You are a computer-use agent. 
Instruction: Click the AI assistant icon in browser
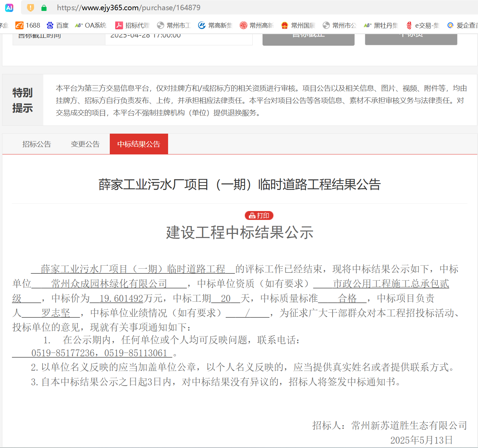(x=9, y=8)
